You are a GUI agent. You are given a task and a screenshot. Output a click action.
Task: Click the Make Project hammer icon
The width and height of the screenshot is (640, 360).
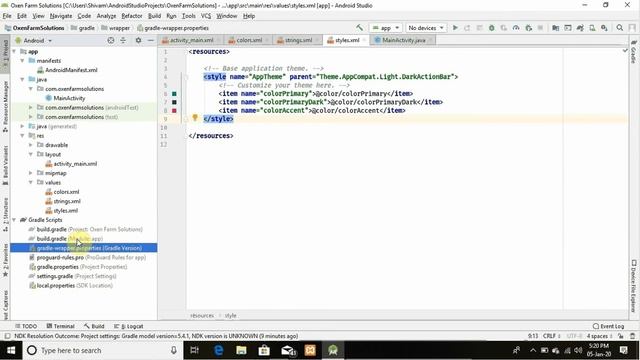359,28
